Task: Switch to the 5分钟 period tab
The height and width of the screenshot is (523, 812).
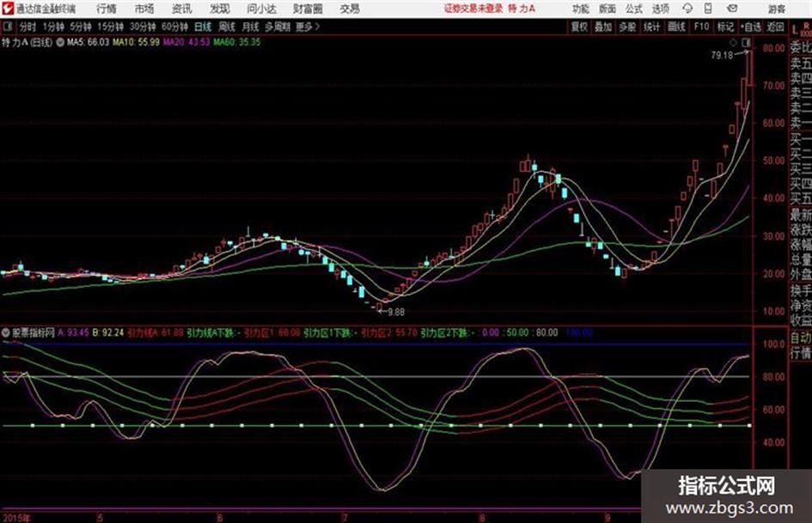Action: 81,27
